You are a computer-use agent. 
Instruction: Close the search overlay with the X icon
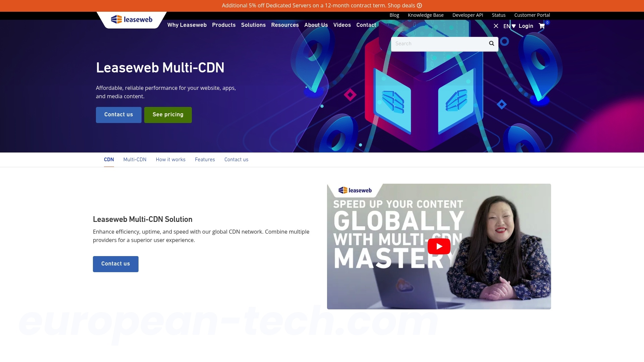point(496,26)
